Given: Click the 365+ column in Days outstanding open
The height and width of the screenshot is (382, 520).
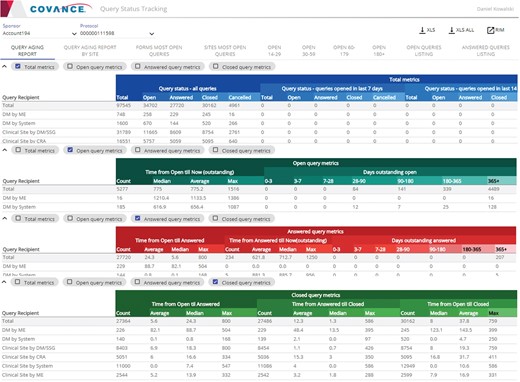Looking at the screenshot, I should pyautogui.click(x=494, y=181).
